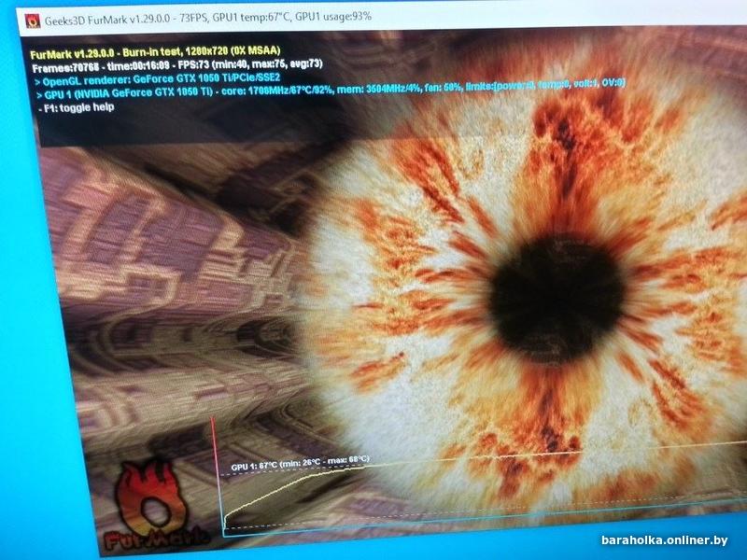Select the Geeks3D FurMark window title bar
The height and width of the screenshot is (560, 747).
(x=381, y=18)
